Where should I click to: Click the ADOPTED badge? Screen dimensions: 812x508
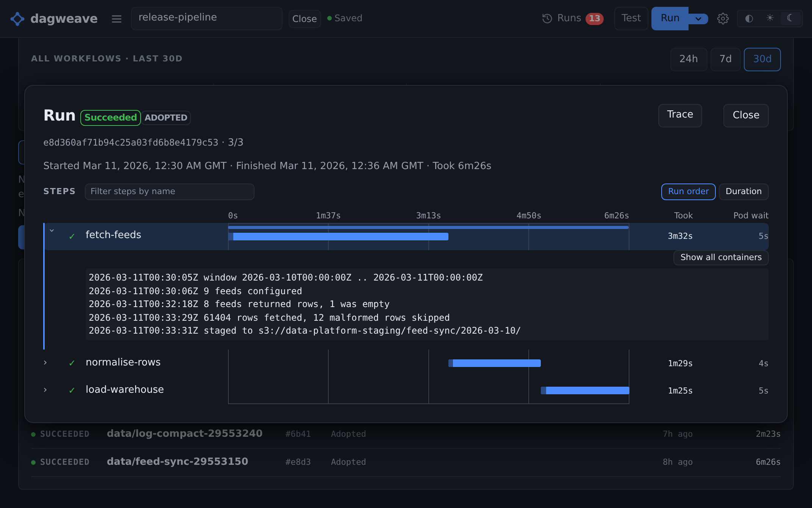tap(166, 118)
